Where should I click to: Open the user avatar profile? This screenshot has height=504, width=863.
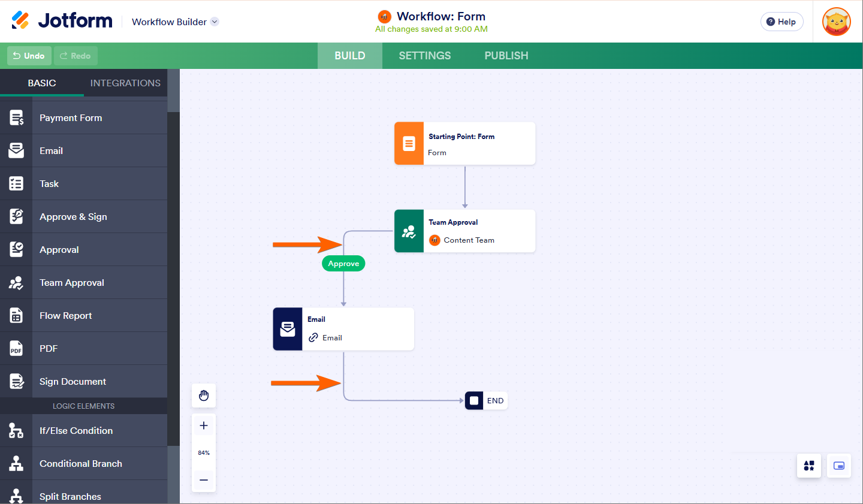[837, 22]
